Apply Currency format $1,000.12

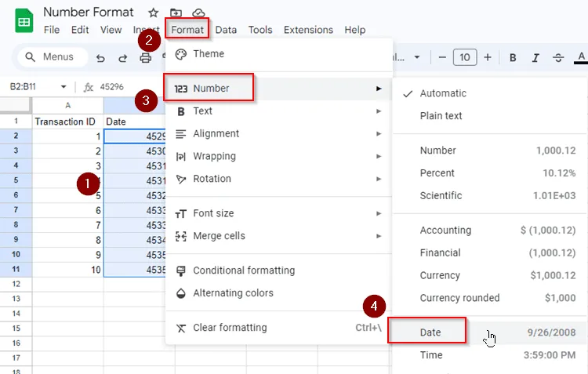(490, 275)
